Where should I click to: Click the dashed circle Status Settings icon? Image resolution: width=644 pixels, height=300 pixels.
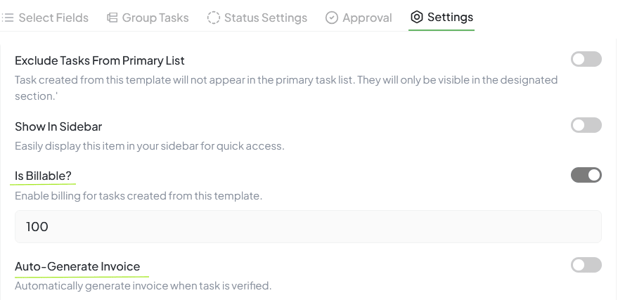click(214, 18)
